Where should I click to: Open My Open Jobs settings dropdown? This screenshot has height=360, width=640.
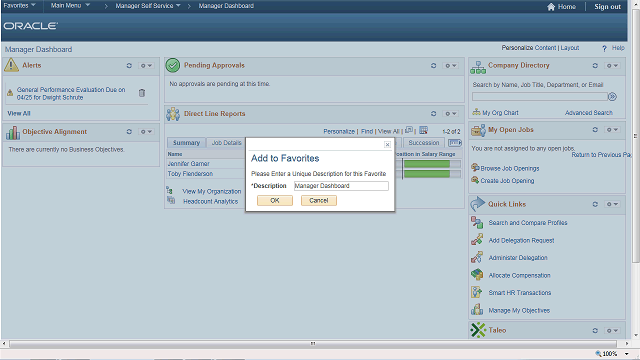tap(612, 129)
